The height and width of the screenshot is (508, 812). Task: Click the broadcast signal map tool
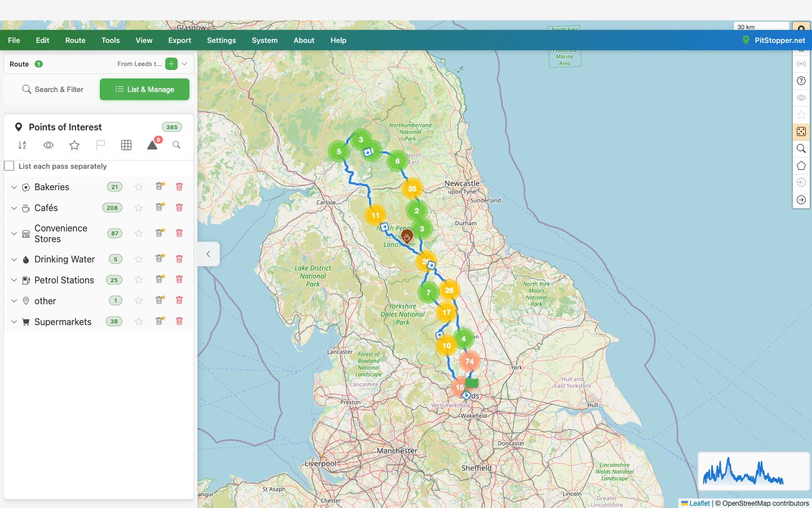tap(801, 64)
